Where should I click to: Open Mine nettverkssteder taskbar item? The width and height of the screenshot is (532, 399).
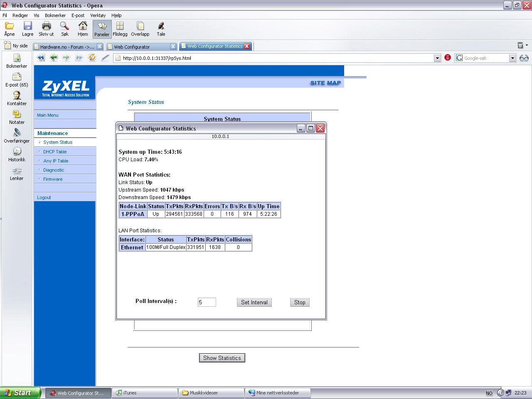278,393
